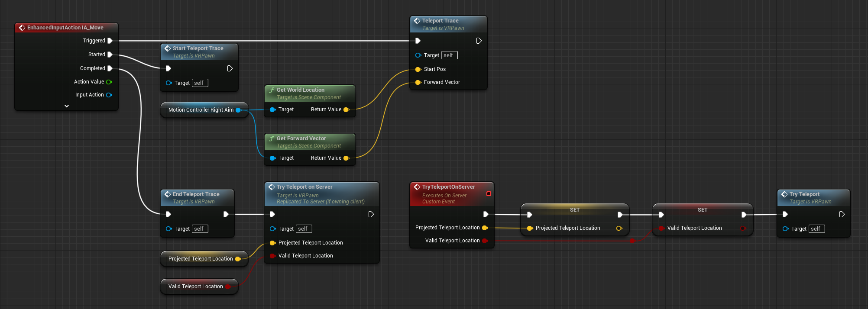Click Valid Teleport Location input on SET node
Screen dimensions: 868x309
[x=661, y=228]
